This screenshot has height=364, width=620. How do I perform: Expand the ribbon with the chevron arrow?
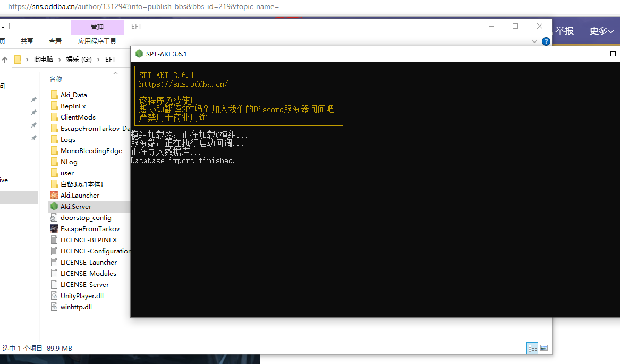point(534,41)
